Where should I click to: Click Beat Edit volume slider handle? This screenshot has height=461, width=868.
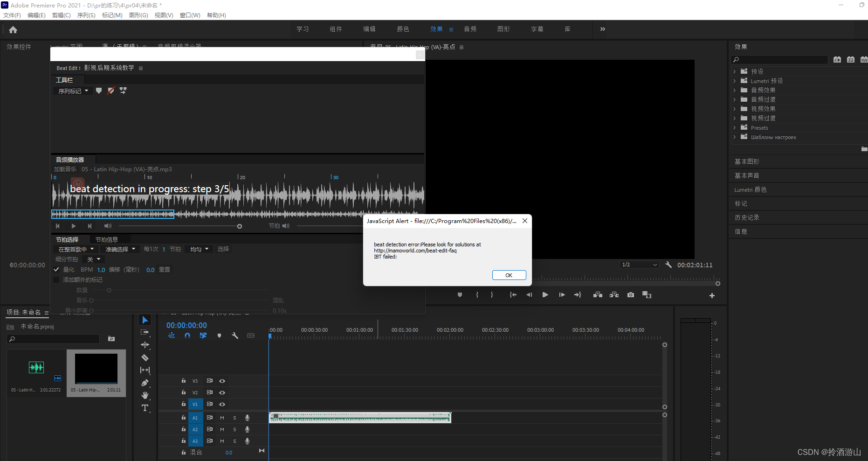point(240,226)
